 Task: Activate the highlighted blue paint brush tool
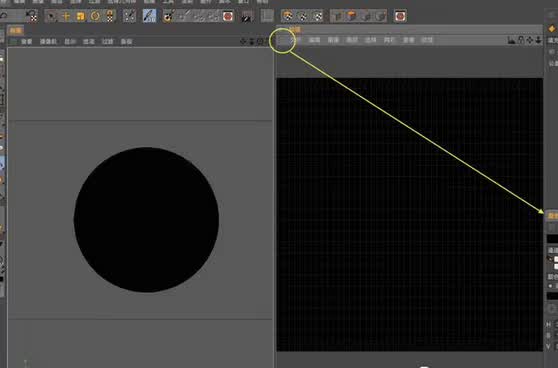point(149,16)
